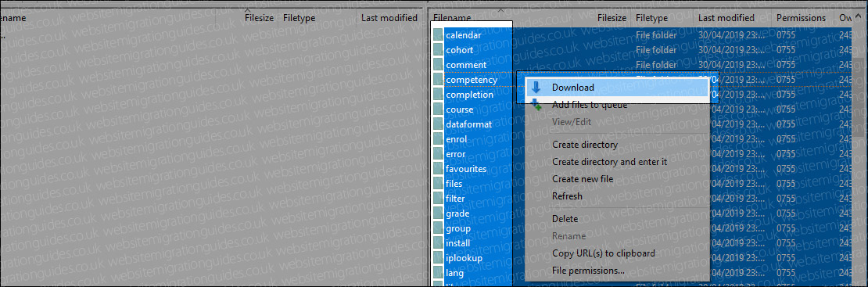Select Copy URL(s) to clipboard
The image size is (868, 287).
click(617, 253)
